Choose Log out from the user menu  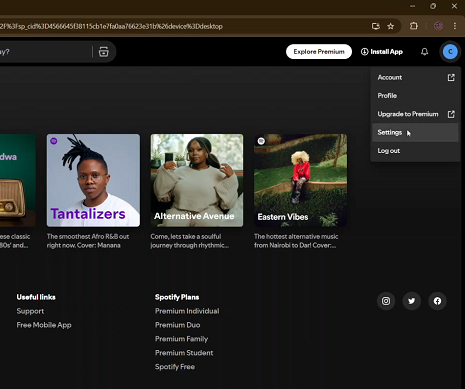coord(415,151)
